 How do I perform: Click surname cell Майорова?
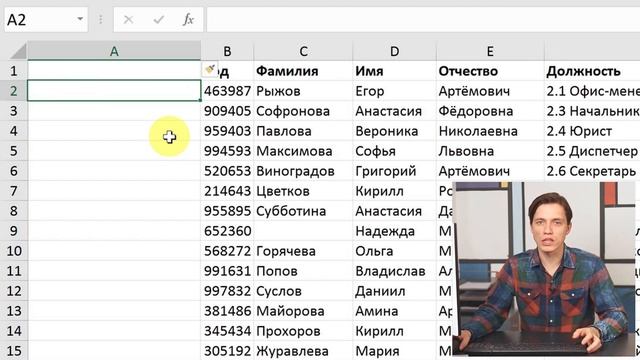tap(303, 311)
